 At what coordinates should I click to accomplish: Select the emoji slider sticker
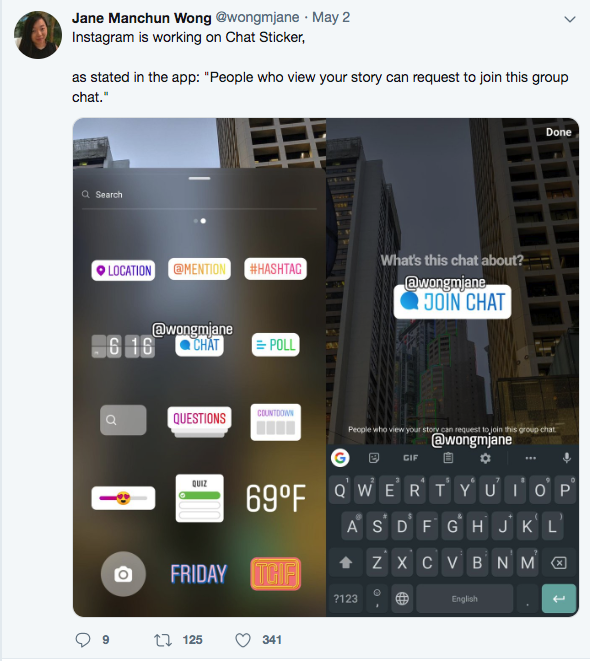(123, 498)
